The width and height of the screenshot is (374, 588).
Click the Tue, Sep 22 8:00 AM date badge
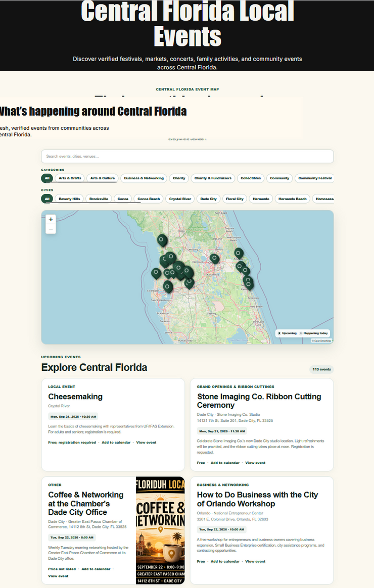click(72, 537)
